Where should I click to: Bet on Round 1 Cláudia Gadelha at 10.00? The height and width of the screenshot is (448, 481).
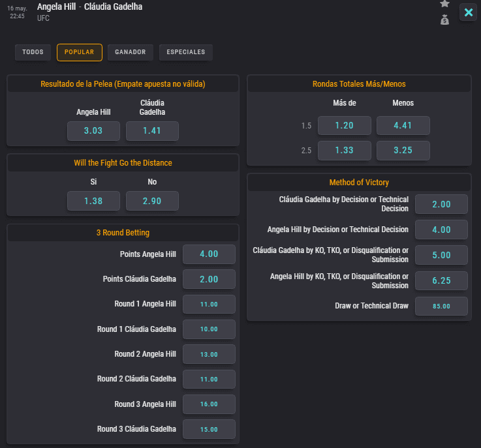click(209, 329)
